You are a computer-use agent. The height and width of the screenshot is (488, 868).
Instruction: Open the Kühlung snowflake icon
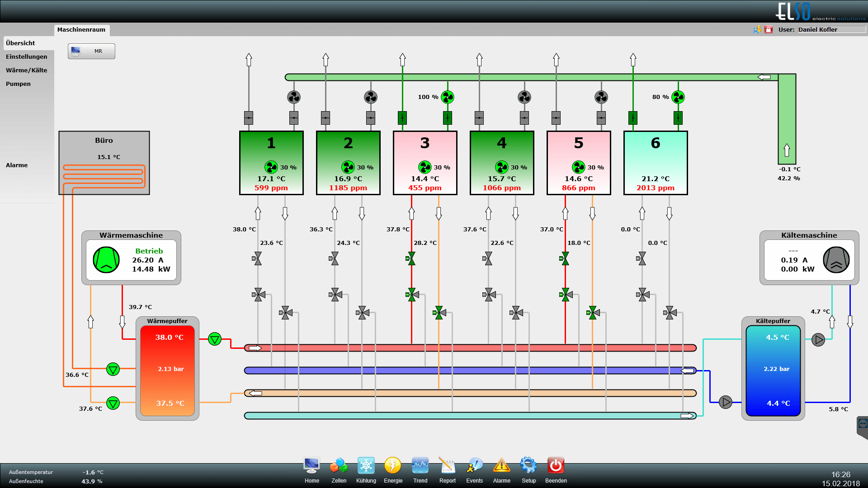tap(366, 466)
